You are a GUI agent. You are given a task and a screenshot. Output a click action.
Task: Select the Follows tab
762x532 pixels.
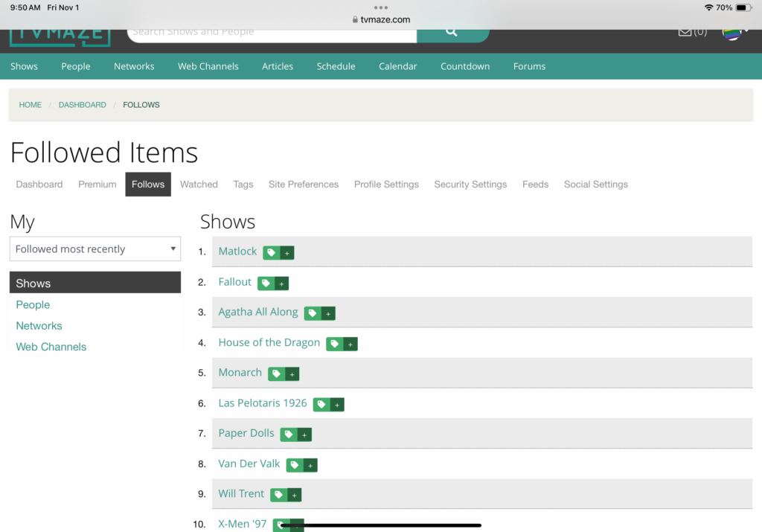(x=148, y=184)
